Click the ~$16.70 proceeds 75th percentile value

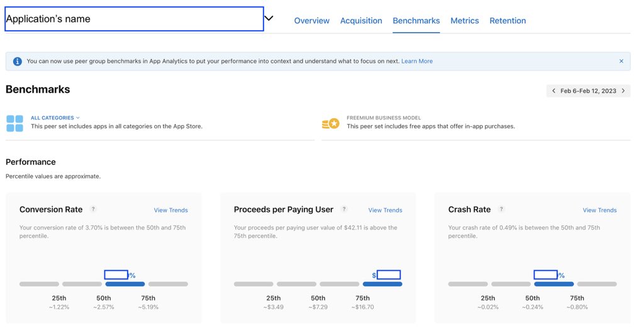pyautogui.click(x=362, y=307)
